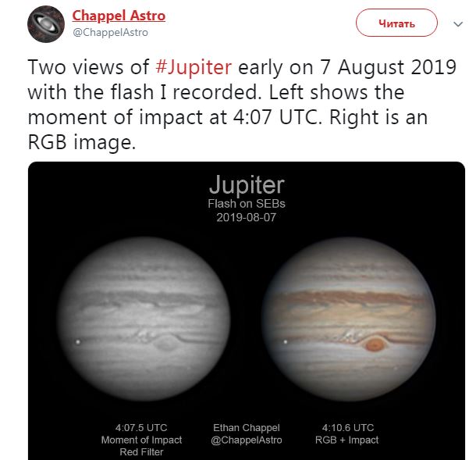
Task: Click the gray Great Red Spot on left Jupiter
Action: [165, 344]
